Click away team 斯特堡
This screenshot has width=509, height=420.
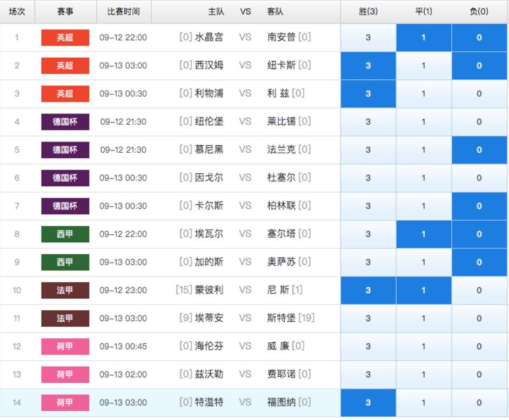click(281, 318)
